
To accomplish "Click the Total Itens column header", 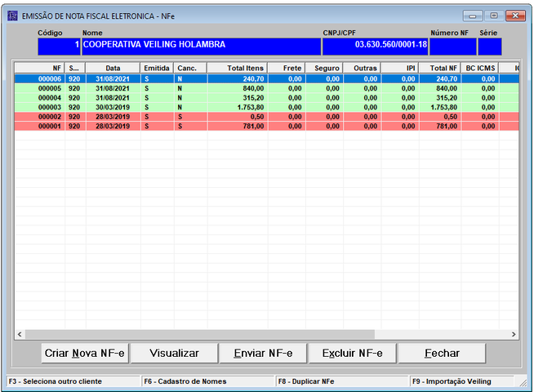I will coord(237,68).
